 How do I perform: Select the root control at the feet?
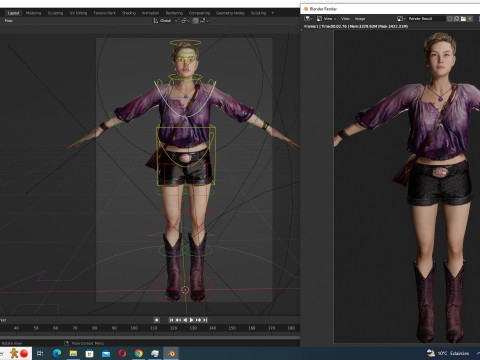(x=185, y=290)
